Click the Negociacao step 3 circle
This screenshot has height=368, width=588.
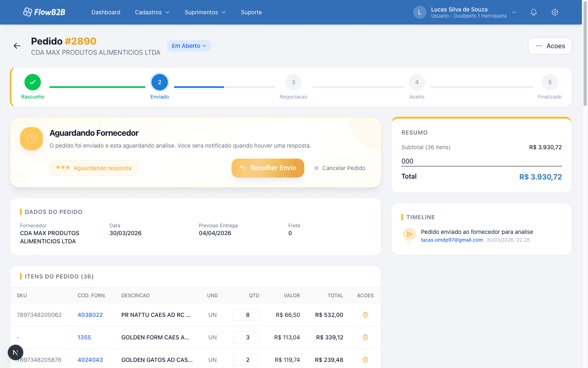coord(293,82)
